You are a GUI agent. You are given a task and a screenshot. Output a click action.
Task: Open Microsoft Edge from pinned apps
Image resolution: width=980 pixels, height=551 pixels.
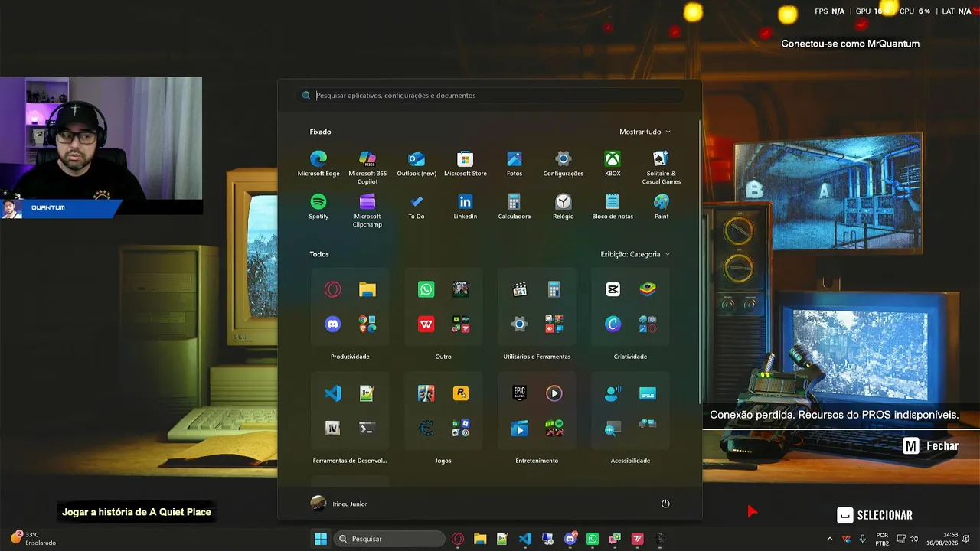pos(318,163)
